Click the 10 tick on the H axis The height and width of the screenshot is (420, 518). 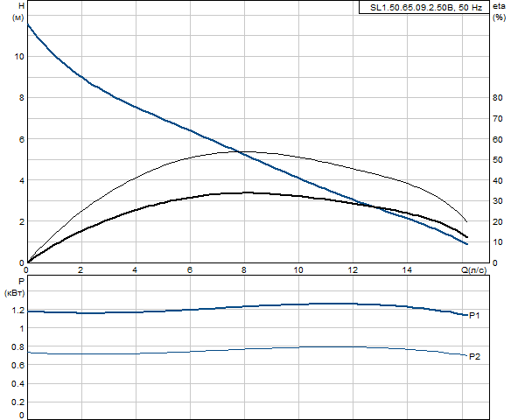(x=19, y=57)
